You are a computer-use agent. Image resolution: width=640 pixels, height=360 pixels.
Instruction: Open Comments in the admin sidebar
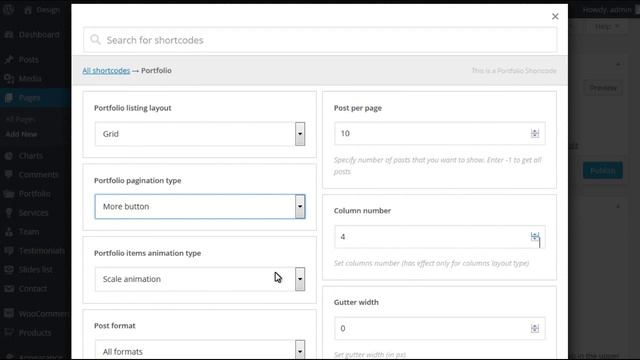38,175
